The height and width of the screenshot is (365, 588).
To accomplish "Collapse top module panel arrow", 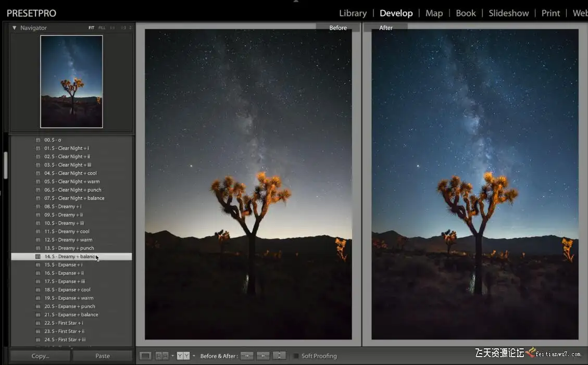I will coord(296,2).
